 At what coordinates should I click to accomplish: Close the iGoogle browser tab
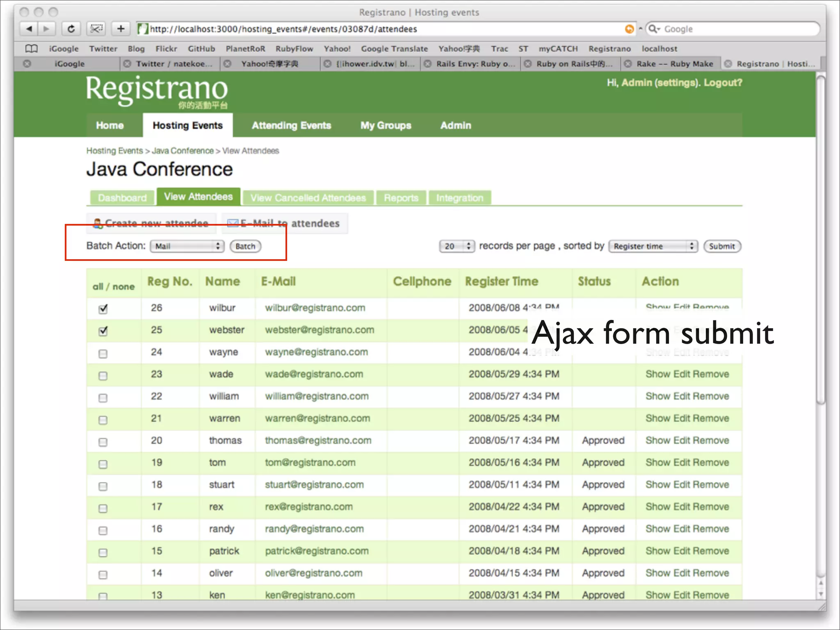tap(27, 64)
